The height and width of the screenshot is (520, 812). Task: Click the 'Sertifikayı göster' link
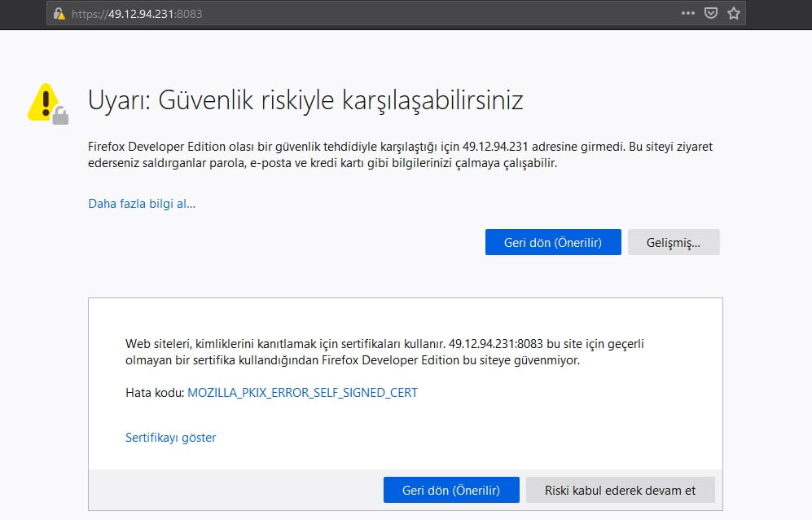(x=170, y=438)
